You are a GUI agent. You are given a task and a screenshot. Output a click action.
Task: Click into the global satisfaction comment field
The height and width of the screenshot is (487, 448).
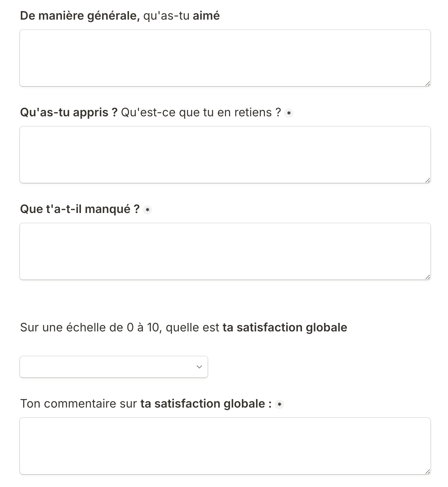pos(225,446)
